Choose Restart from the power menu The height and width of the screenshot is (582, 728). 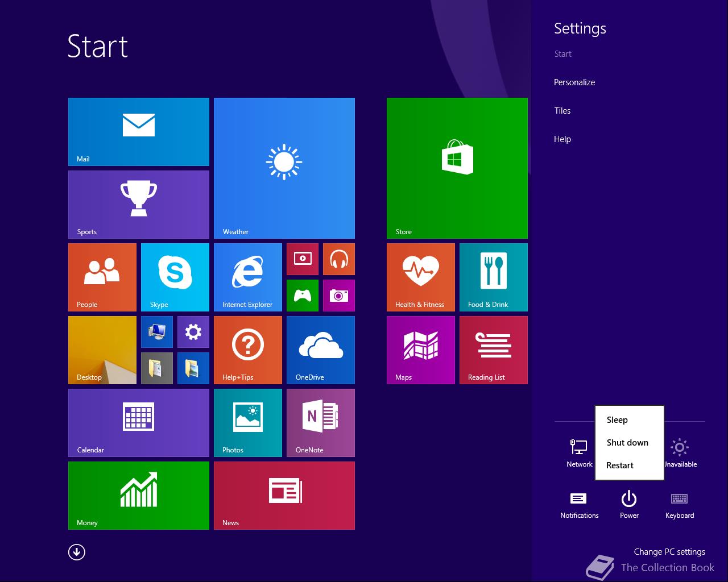pos(630,465)
